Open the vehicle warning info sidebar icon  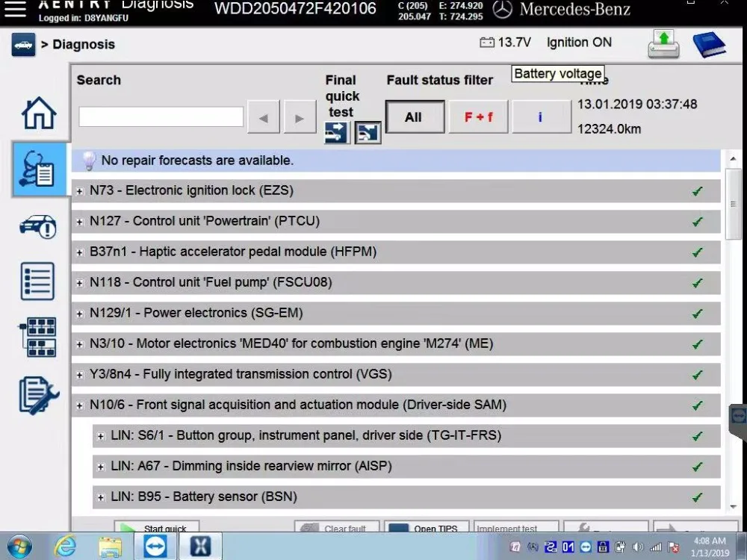tap(38, 226)
